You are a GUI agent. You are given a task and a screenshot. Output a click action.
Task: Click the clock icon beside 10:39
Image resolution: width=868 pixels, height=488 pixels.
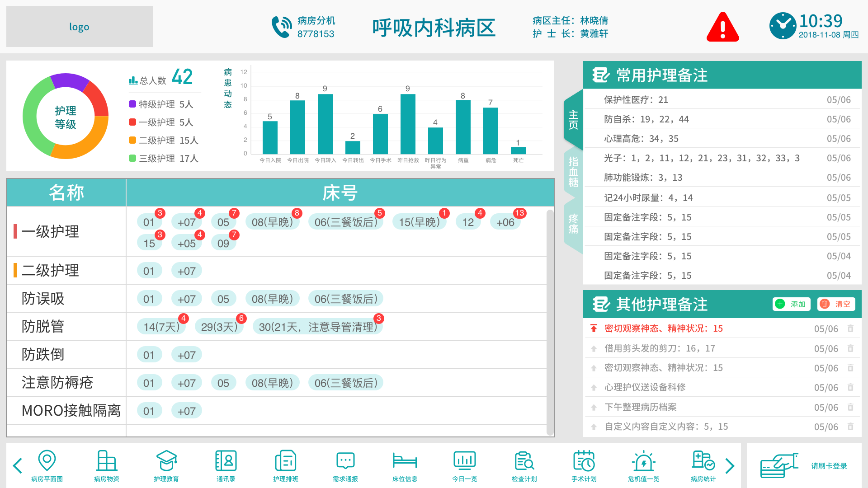(783, 26)
